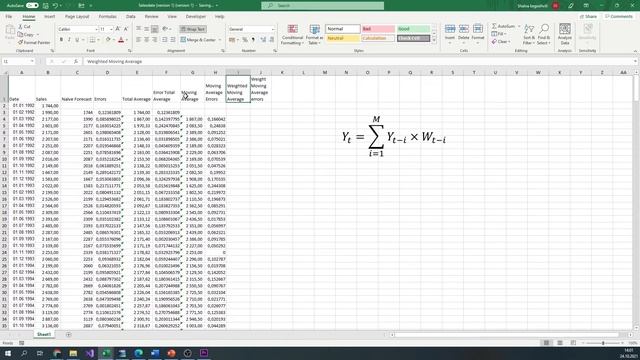Viewport: 640px width, 360px height.
Task: Open the Data ribbon tab
Action: click(x=131, y=17)
